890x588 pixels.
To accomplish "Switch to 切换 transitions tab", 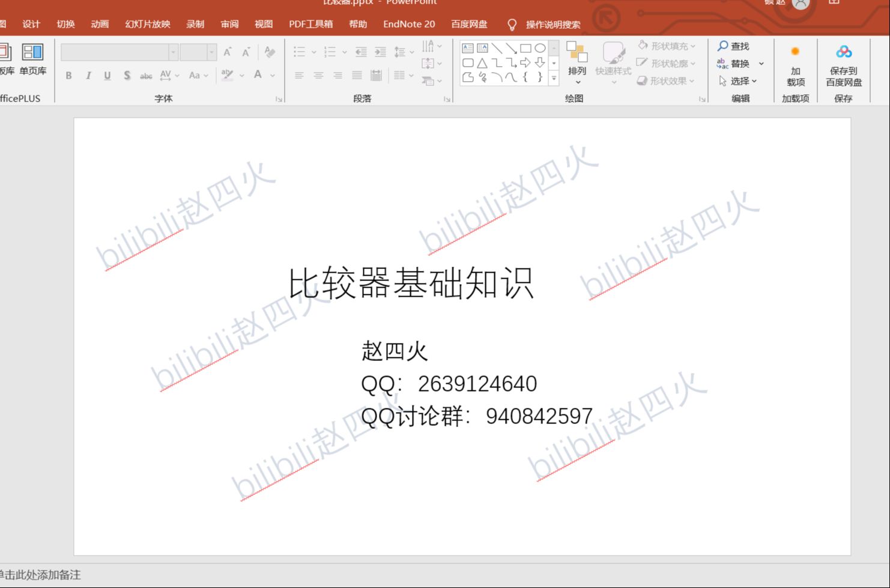I will [65, 24].
